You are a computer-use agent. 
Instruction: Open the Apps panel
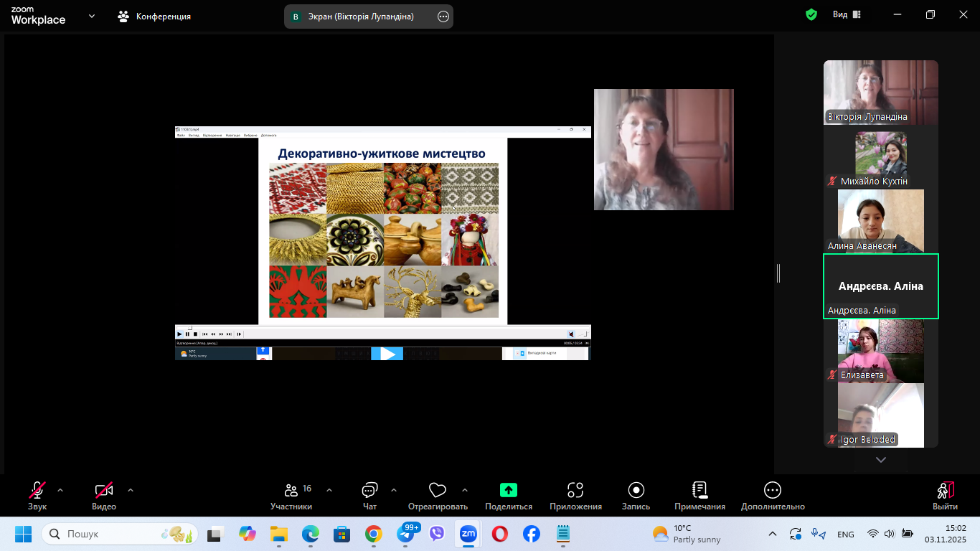tap(575, 495)
